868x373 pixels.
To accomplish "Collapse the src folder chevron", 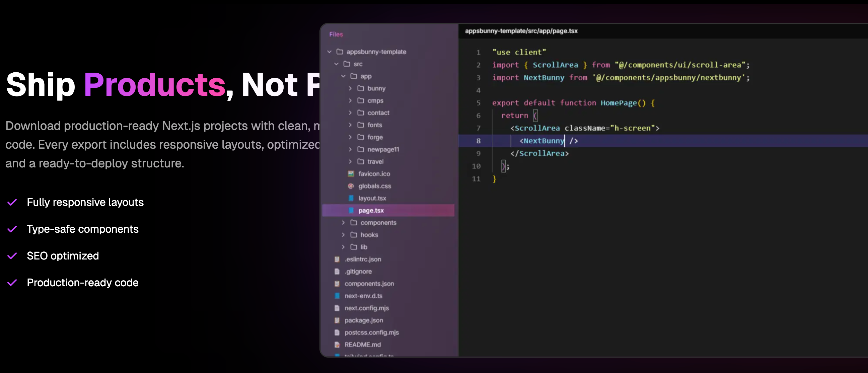I will tap(336, 64).
